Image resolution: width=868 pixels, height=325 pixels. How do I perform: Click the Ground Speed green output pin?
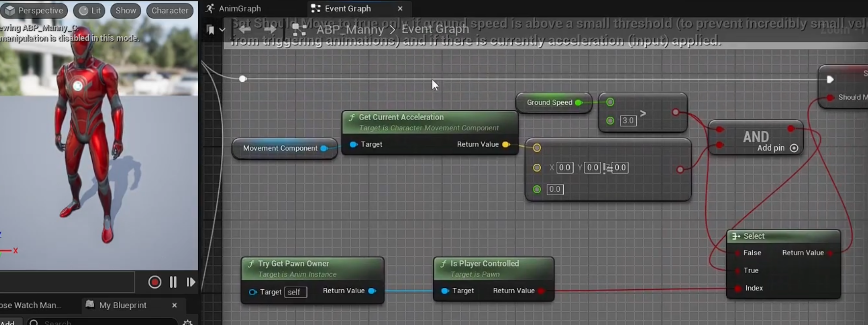click(x=579, y=102)
